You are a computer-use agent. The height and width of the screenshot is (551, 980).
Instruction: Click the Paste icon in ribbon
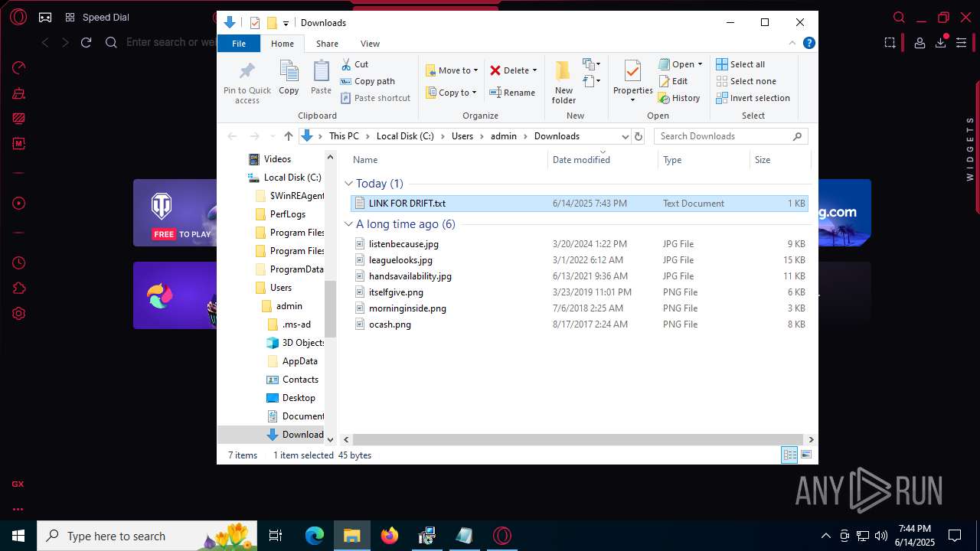click(321, 78)
